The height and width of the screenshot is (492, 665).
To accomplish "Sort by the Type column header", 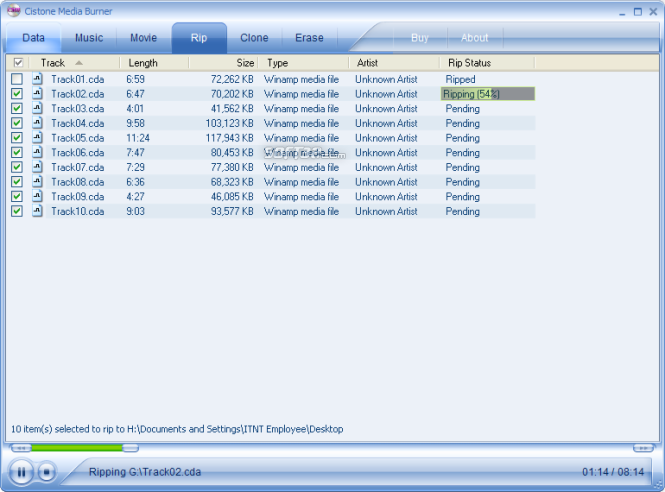I will [x=303, y=63].
